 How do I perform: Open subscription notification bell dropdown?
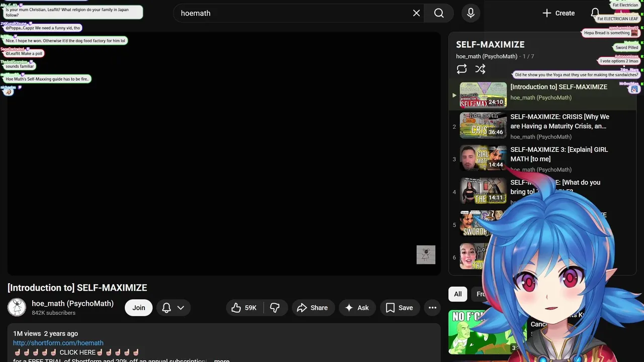tap(173, 308)
